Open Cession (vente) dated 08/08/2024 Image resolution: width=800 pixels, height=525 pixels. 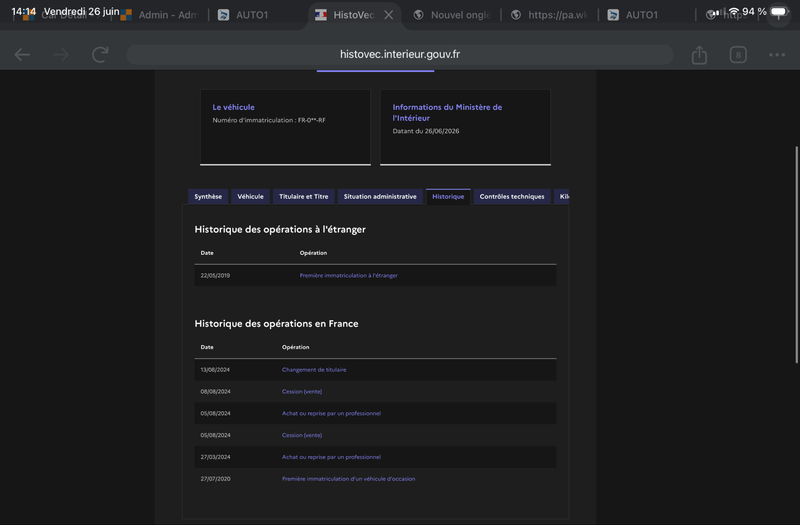pos(302,392)
